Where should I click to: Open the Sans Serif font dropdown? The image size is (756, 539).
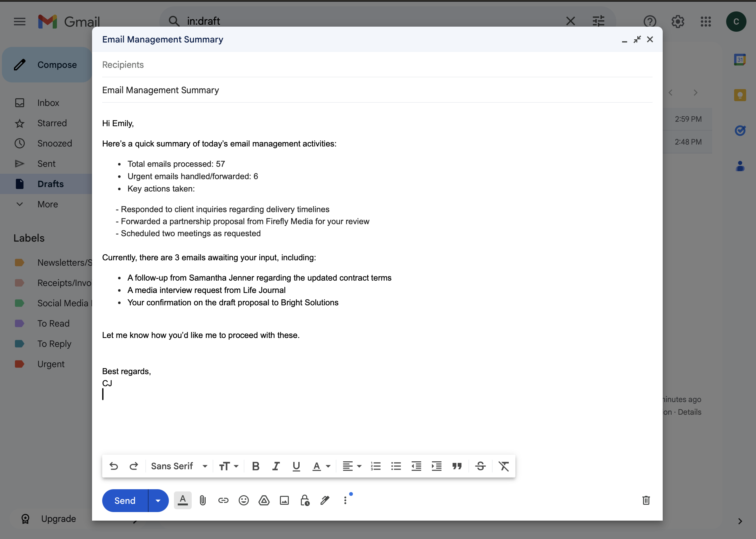tap(179, 466)
